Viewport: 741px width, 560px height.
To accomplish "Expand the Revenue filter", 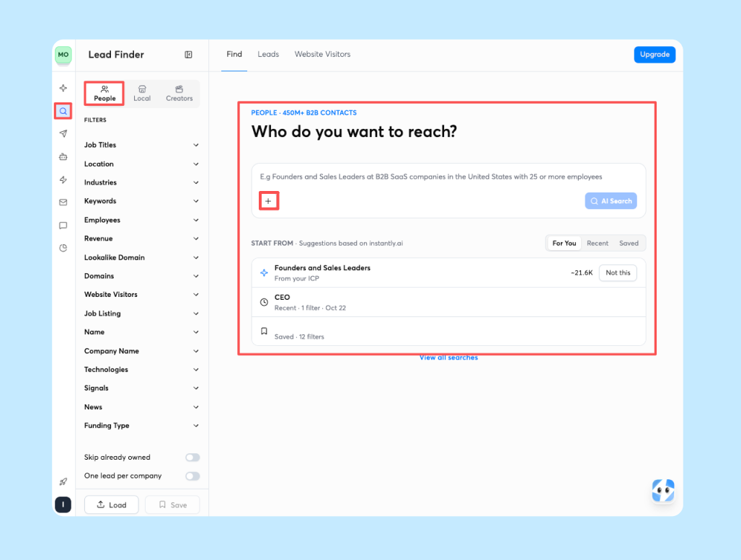I will pos(142,239).
